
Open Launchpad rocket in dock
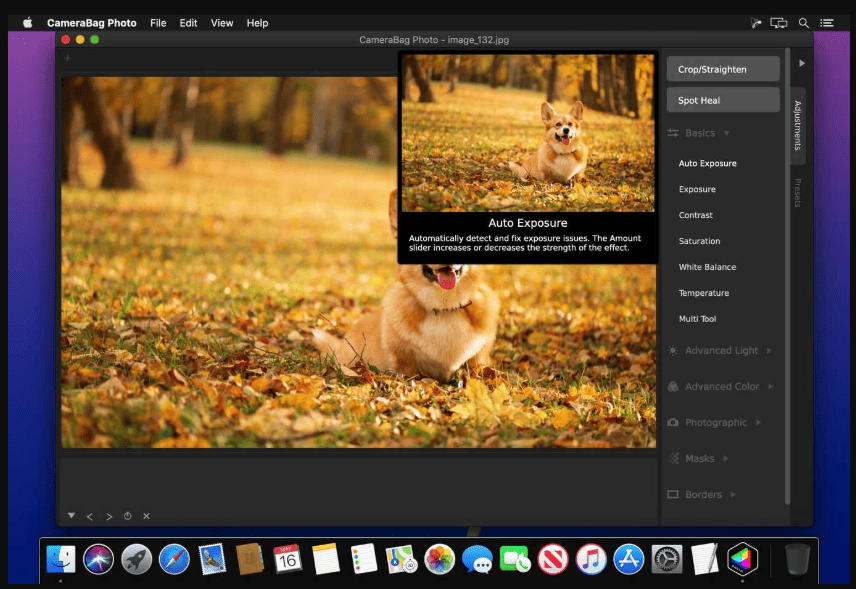[x=136, y=559]
